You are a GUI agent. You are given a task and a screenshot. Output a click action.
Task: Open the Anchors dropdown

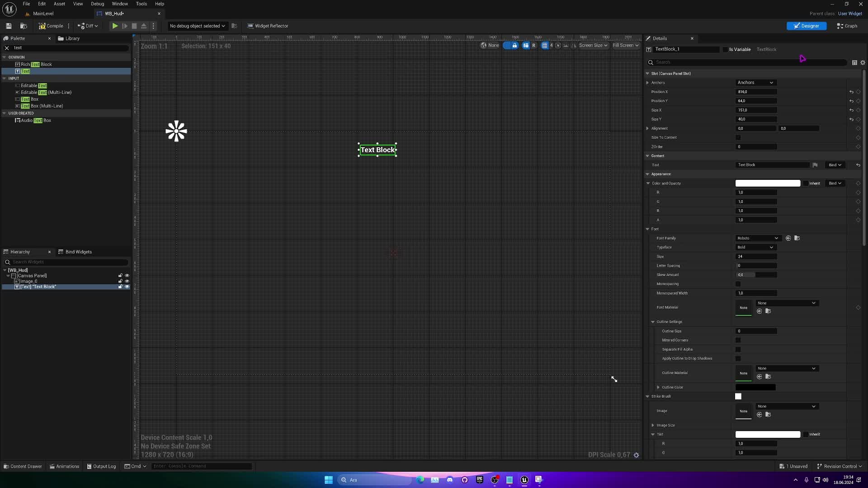(x=755, y=83)
